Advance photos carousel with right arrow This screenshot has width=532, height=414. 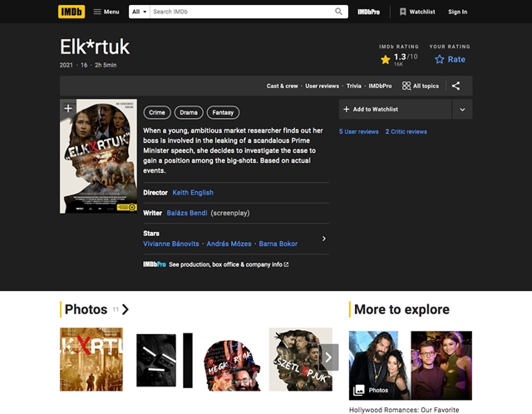[328, 357]
